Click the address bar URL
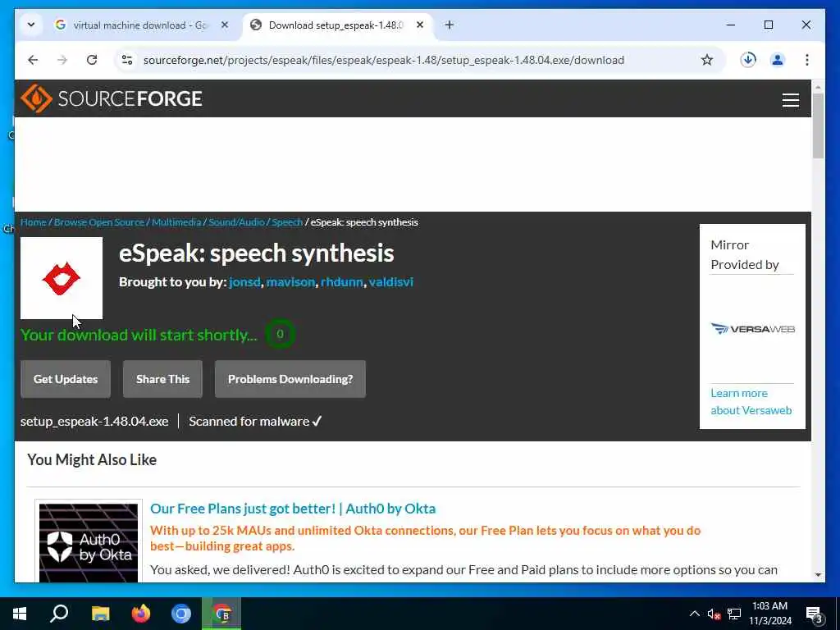The height and width of the screenshot is (630, 840). point(384,60)
